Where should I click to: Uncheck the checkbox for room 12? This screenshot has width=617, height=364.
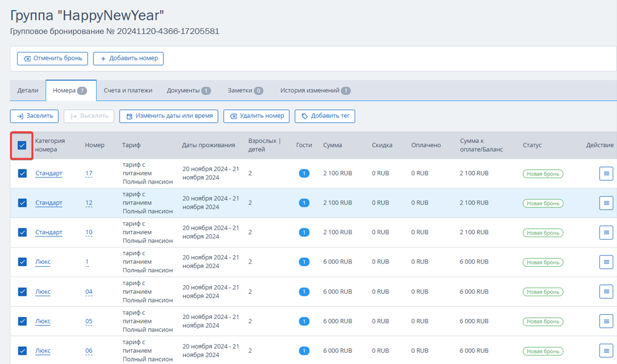click(x=22, y=203)
